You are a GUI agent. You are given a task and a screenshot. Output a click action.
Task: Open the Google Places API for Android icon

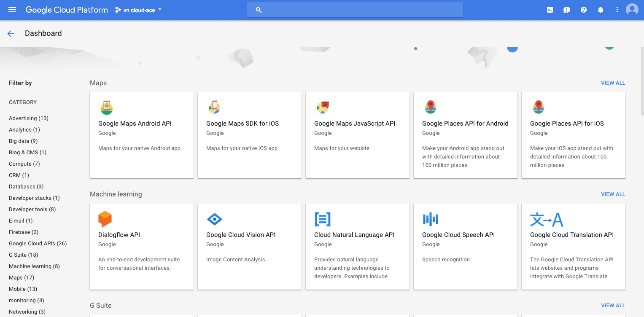431,107
